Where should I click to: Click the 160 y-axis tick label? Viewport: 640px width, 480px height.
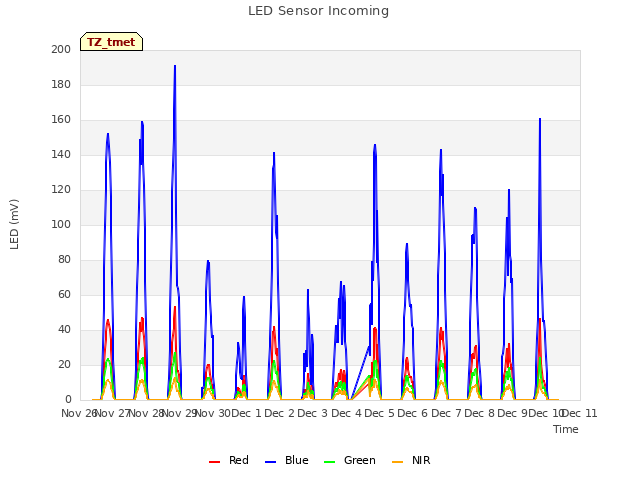pyautogui.click(x=61, y=120)
